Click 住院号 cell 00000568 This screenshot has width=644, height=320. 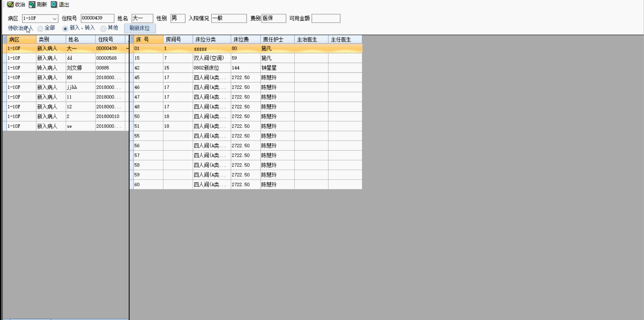click(x=110, y=58)
